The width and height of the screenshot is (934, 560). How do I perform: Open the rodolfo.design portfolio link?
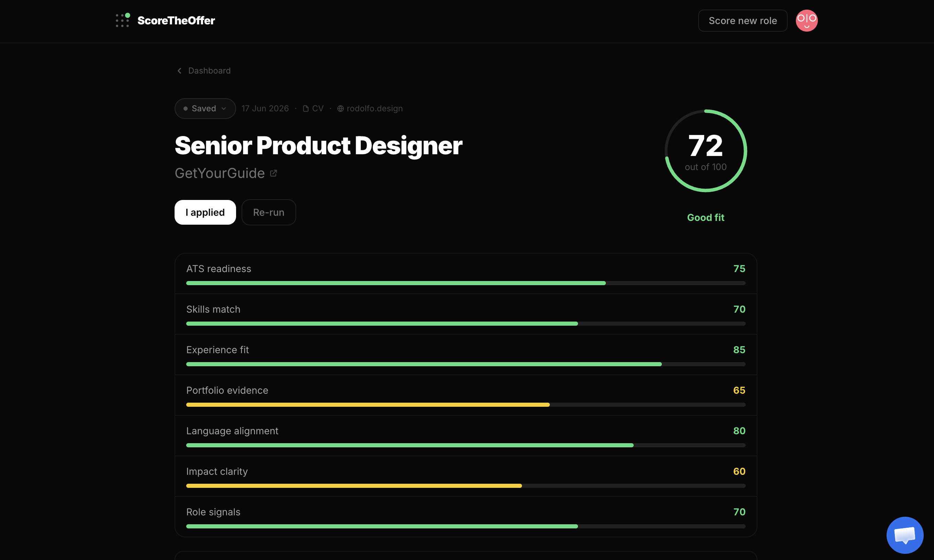tap(374, 108)
